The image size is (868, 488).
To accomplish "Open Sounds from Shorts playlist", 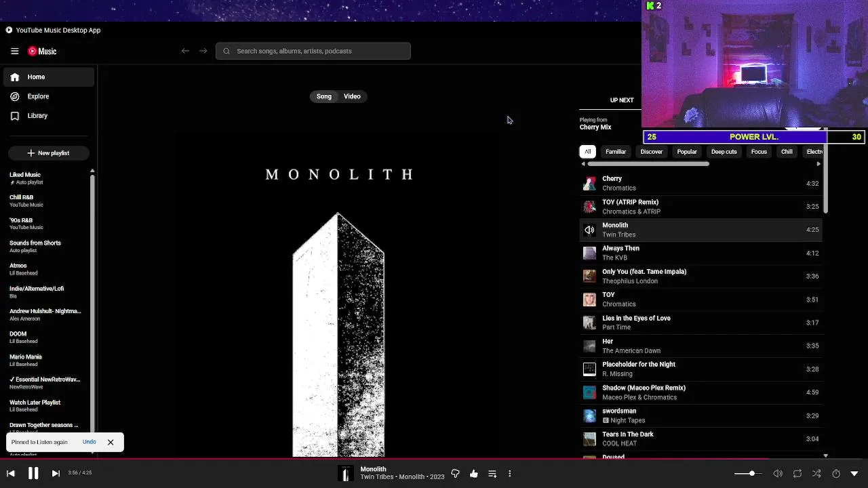I will 46,246.
